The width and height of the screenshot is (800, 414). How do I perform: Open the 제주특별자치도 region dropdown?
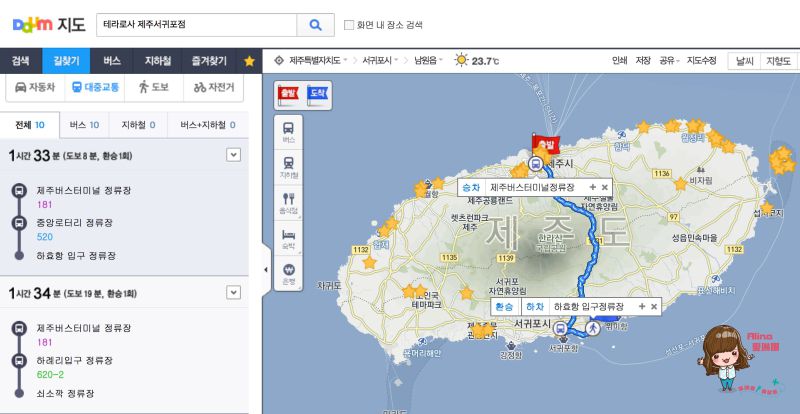click(318, 61)
